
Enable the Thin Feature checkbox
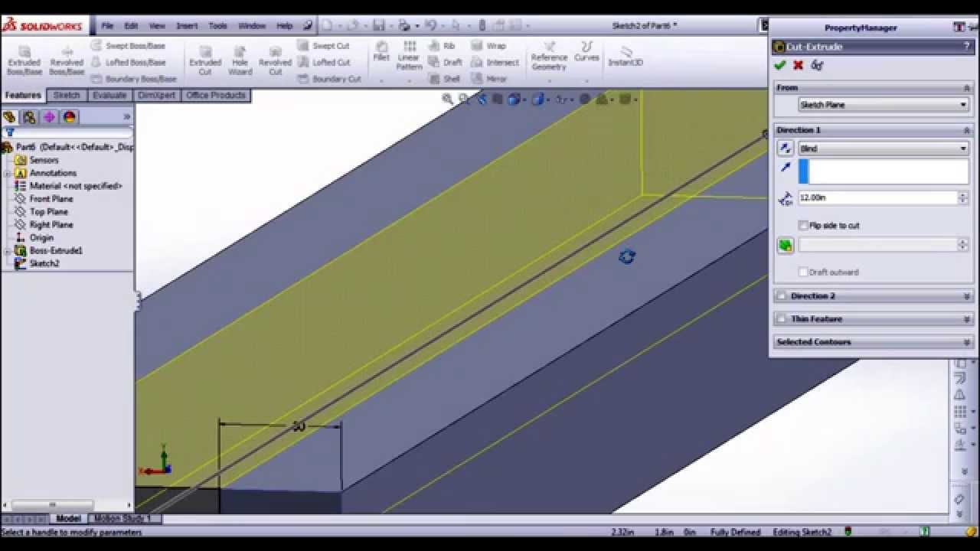pos(782,319)
